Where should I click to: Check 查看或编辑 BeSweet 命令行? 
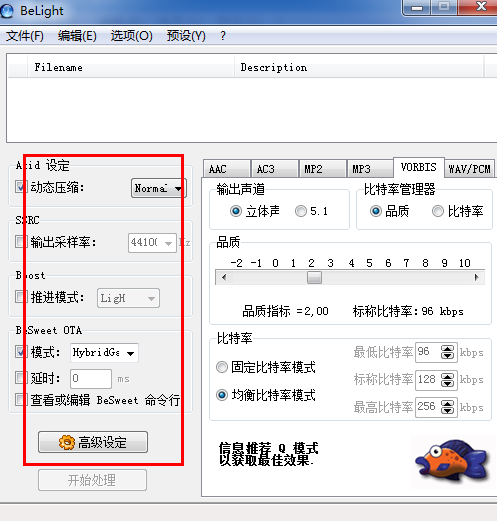(21, 400)
